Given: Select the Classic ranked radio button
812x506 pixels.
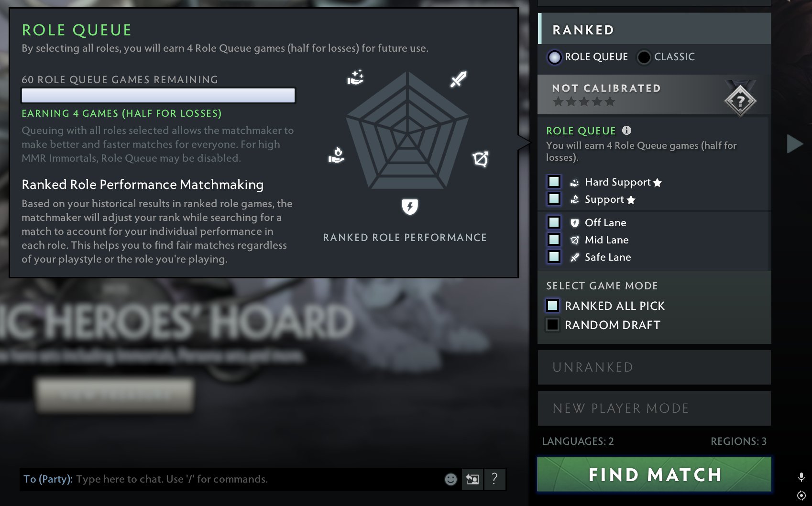Looking at the screenshot, I should pyautogui.click(x=644, y=57).
